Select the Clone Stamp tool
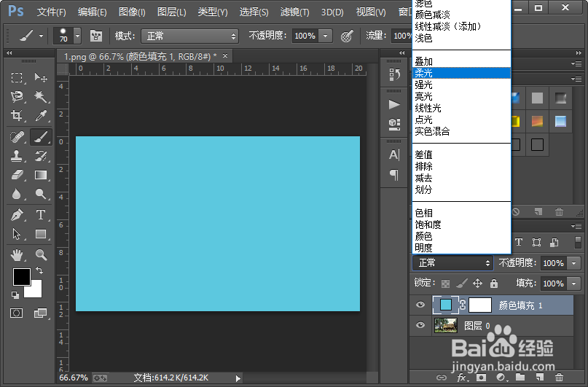Viewport: 588px width, 387px height. click(17, 156)
